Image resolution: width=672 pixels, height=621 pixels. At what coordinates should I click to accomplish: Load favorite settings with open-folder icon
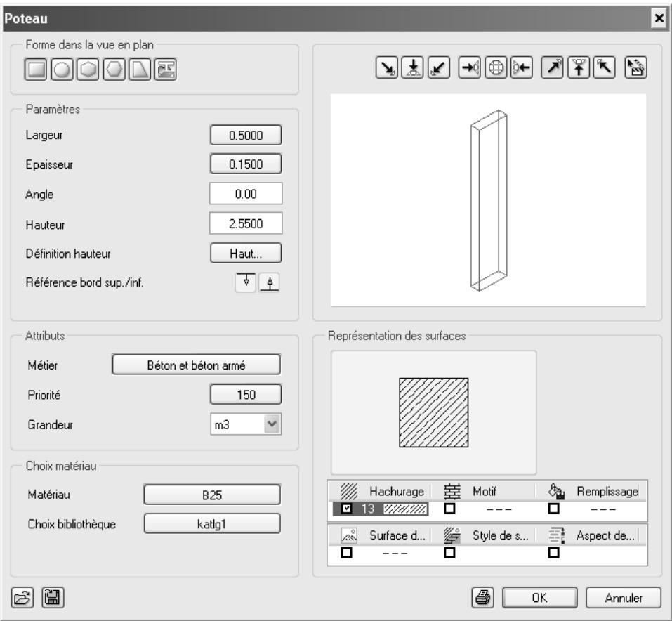click(22, 597)
